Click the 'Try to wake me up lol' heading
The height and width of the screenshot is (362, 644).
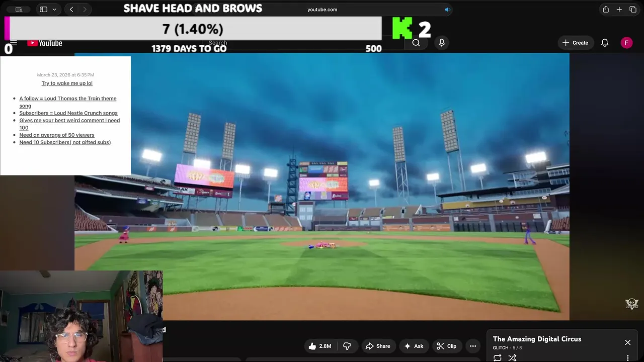pyautogui.click(x=67, y=83)
